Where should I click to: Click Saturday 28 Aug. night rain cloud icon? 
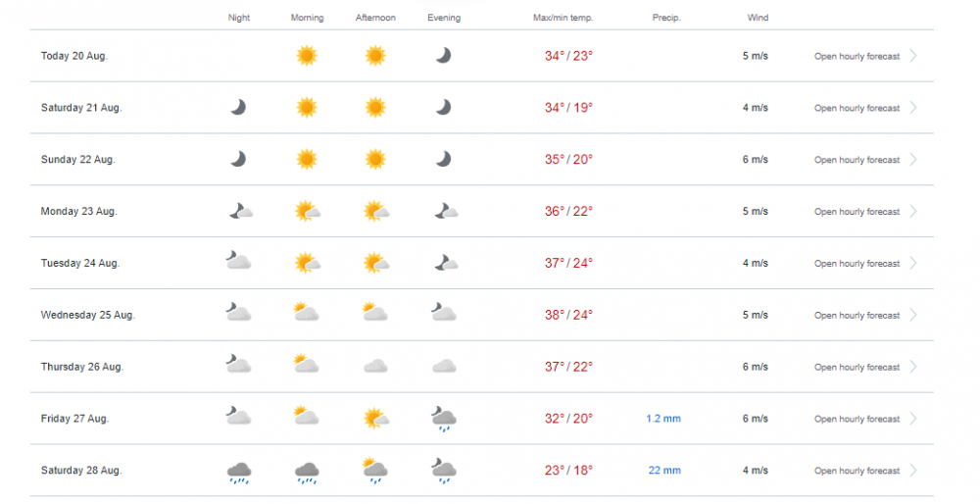click(x=238, y=472)
